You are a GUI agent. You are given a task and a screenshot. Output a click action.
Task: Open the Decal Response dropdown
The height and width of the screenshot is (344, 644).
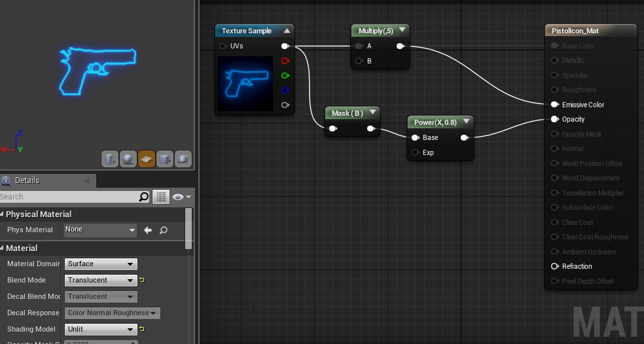[x=112, y=313]
